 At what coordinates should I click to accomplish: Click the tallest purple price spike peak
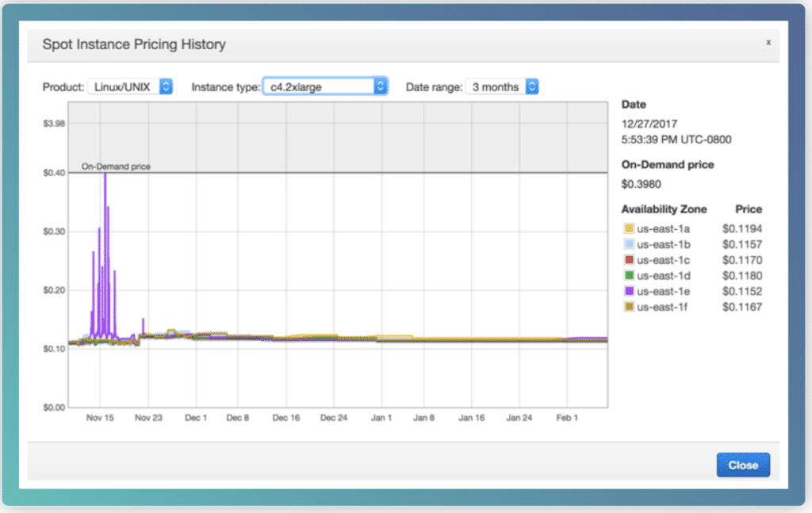tap(105, 174)
